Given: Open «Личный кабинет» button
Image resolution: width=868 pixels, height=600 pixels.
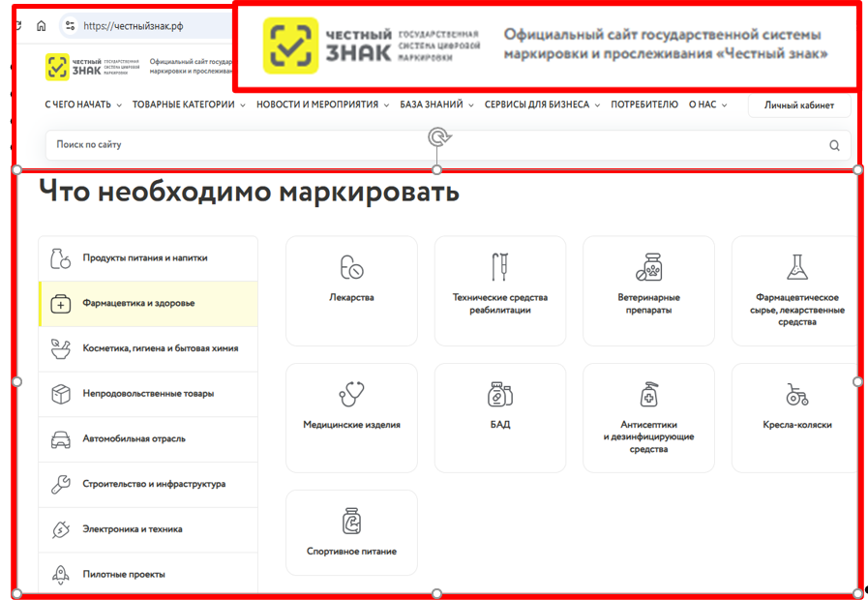Looking at the screenshot, I should point(798,105).
